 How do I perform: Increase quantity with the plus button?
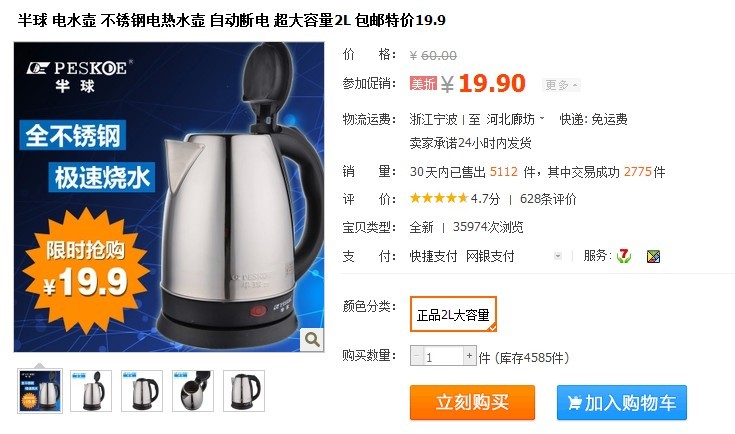pyautogui.click(x=469, y=356)
